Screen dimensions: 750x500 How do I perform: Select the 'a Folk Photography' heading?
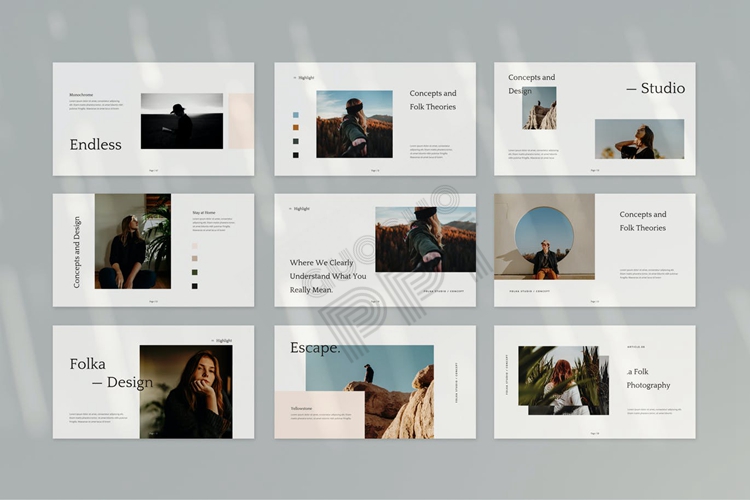[x=648, y=378]
